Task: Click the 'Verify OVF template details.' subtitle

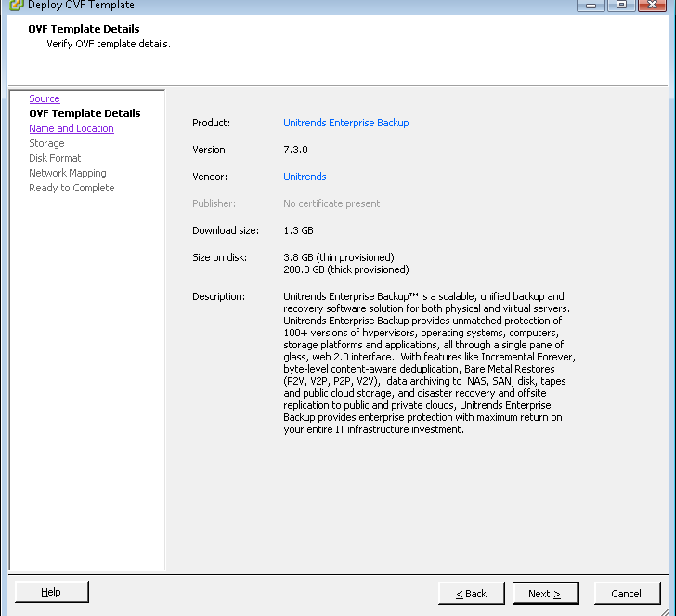Action: point(109,44)
